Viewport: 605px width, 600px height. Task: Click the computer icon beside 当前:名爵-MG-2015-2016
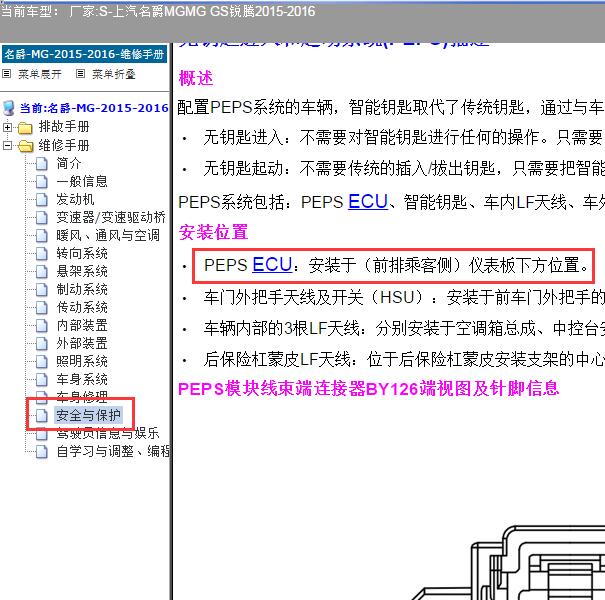tap(9, 108)
